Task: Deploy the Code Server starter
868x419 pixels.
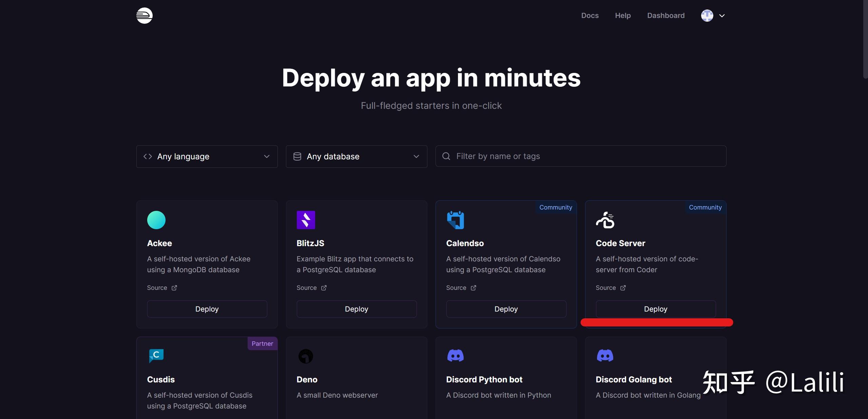Action: click(x=655, y=309)
